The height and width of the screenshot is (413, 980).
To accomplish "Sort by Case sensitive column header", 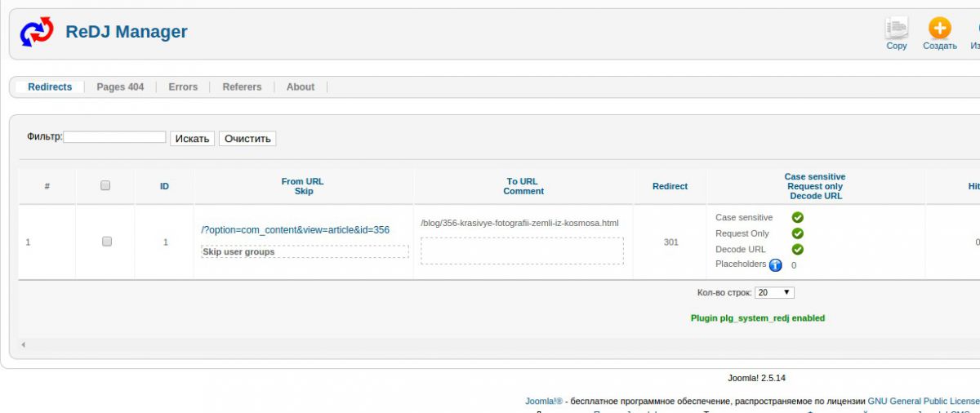I will point(815,176).
